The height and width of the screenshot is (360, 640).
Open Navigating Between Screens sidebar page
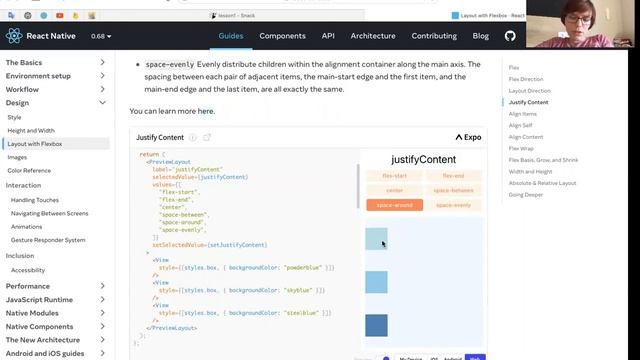[x=49, y=213]
